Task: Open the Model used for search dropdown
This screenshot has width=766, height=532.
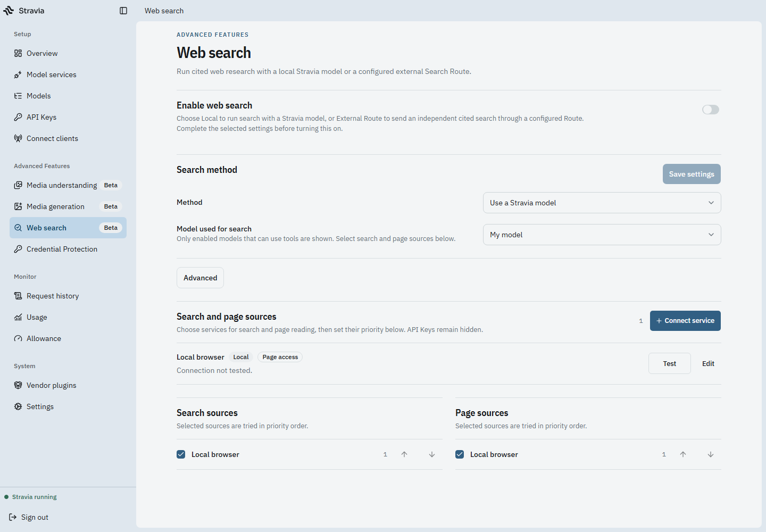Action: (x=602, y=235)
